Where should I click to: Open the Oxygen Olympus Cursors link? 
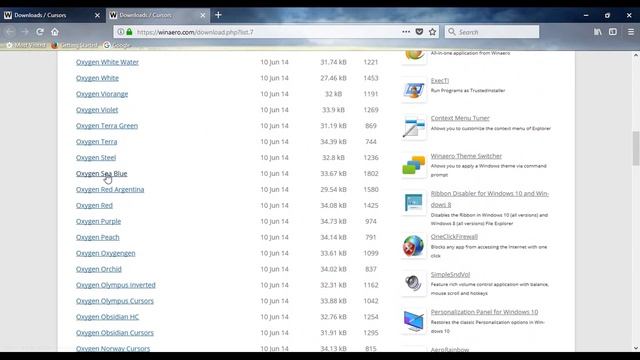pos(115,301)
